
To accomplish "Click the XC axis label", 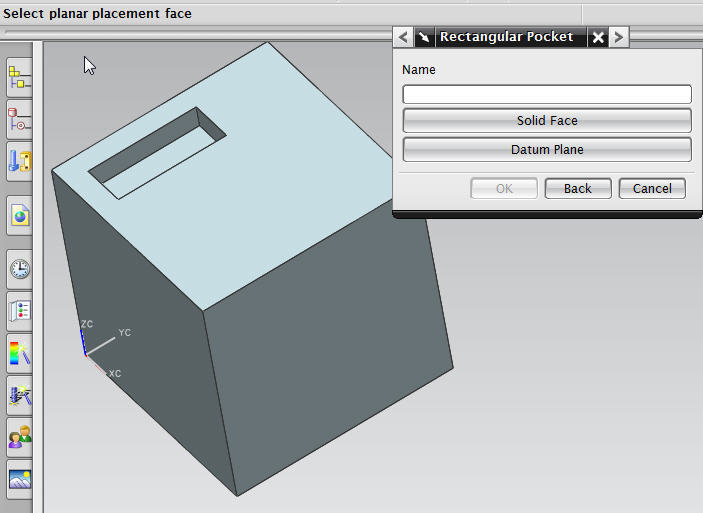I will click(115, 374).
